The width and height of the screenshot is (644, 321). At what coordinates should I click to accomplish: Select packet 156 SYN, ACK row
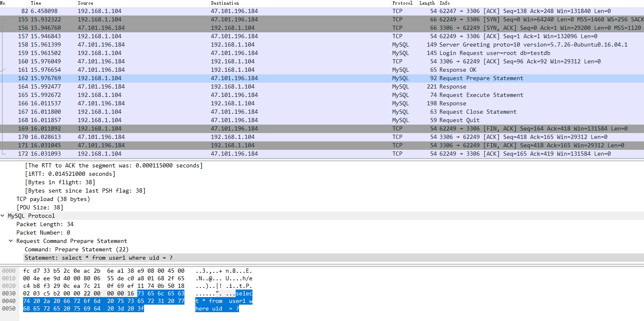point(322,28)
